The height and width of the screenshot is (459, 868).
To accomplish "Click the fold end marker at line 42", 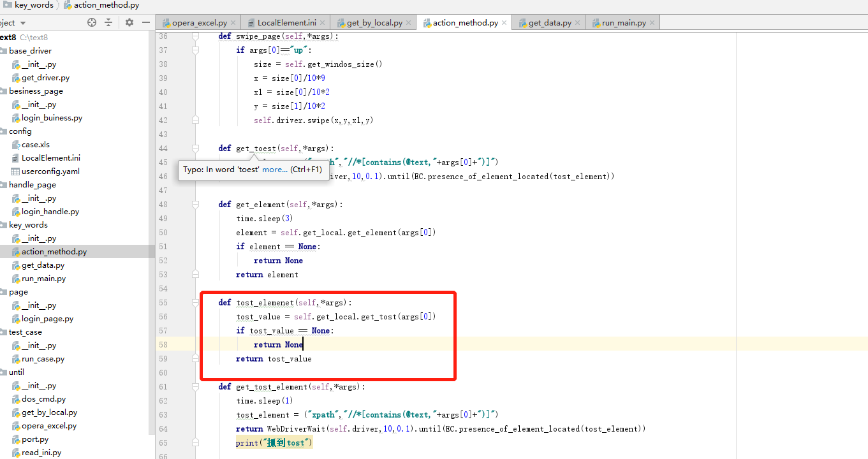I will (196, 120).
